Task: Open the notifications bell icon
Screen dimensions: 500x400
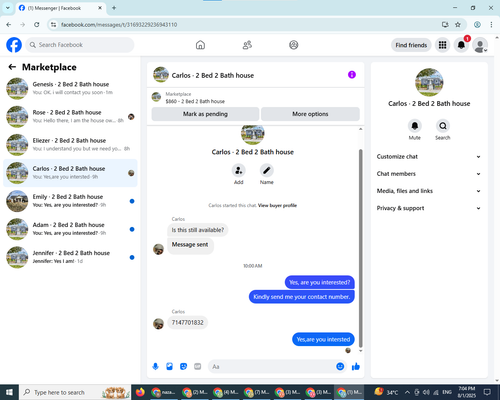Action: tap(461, 45)
